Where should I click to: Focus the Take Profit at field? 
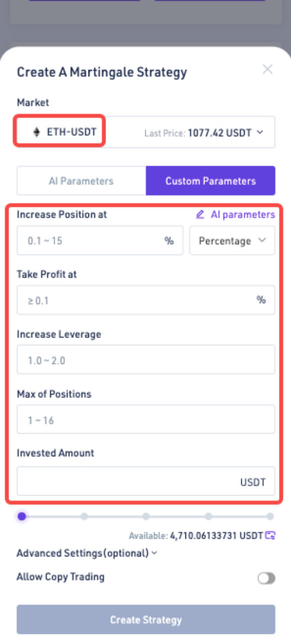pos(146,300)
